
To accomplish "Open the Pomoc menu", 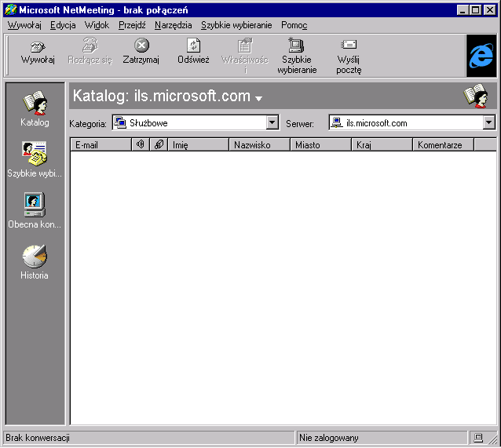I will coord(294,25).
